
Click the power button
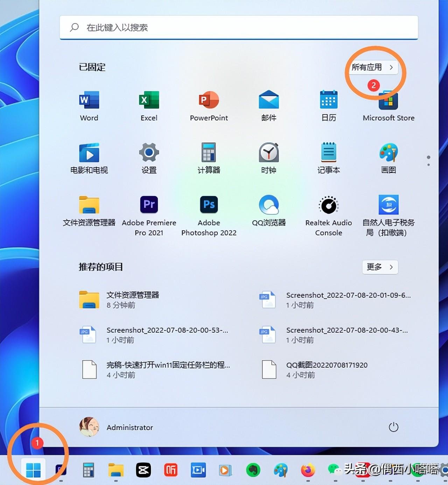(x=393, y=427)
